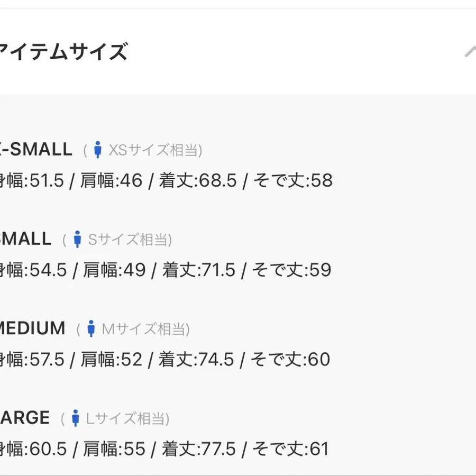Click the blue person icon beside Mサイズ相当
Viewport: 476px width, 476px height.
(91, 328)
